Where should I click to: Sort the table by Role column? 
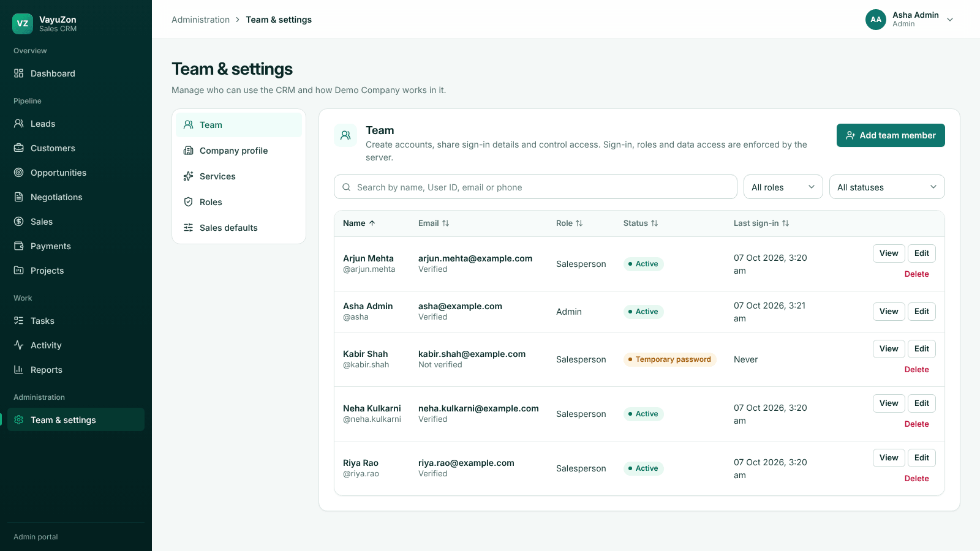click(x=569, y=223)
